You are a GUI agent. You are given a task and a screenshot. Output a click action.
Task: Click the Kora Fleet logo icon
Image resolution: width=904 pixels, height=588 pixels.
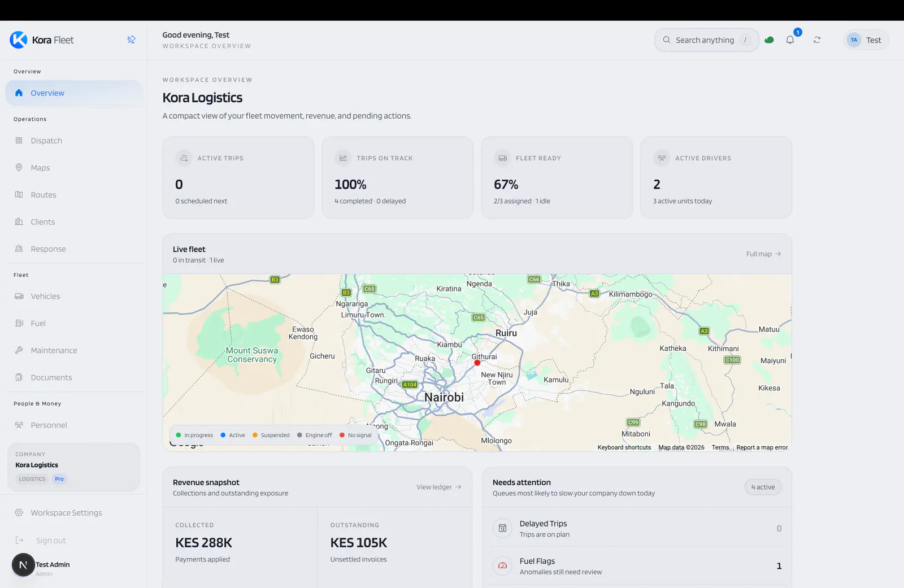(x=19, y=40)
